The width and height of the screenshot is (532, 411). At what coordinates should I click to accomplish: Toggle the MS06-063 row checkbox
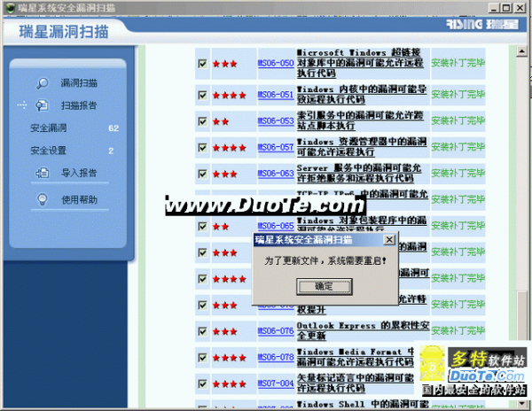[x=202, y=174]
